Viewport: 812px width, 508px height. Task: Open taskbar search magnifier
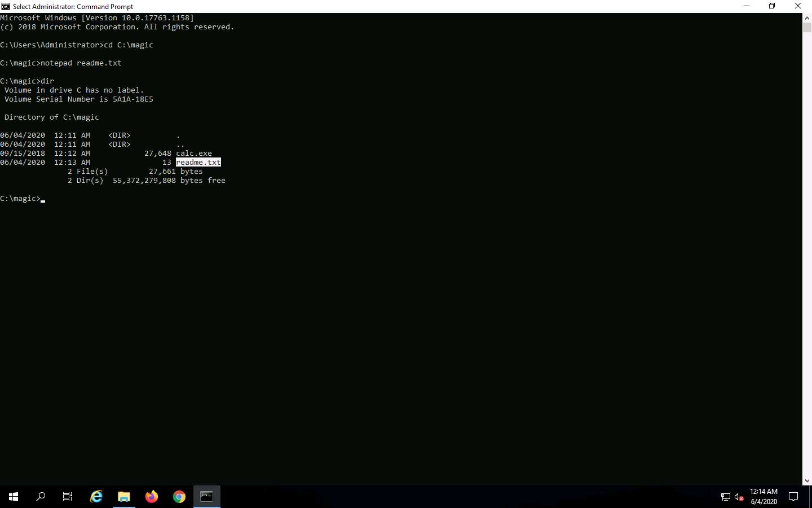pyautogui.click(x=41, y=497)
